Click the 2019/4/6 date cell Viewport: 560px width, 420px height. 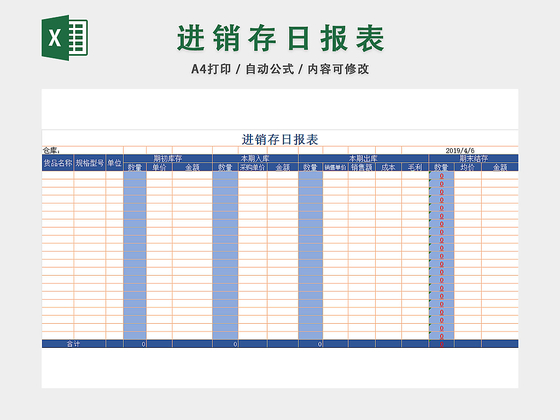coord(460,150)
